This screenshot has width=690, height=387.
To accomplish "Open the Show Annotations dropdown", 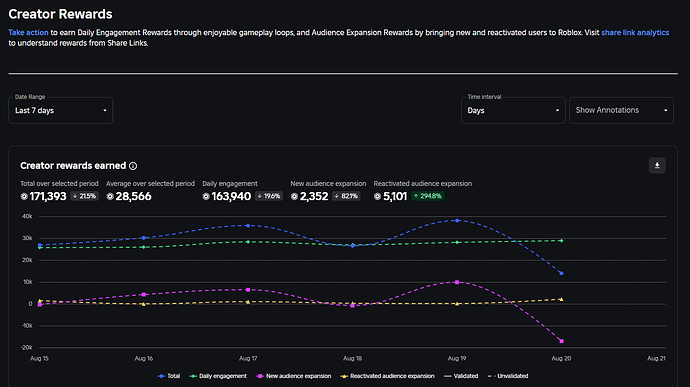I will pos(621,111).
